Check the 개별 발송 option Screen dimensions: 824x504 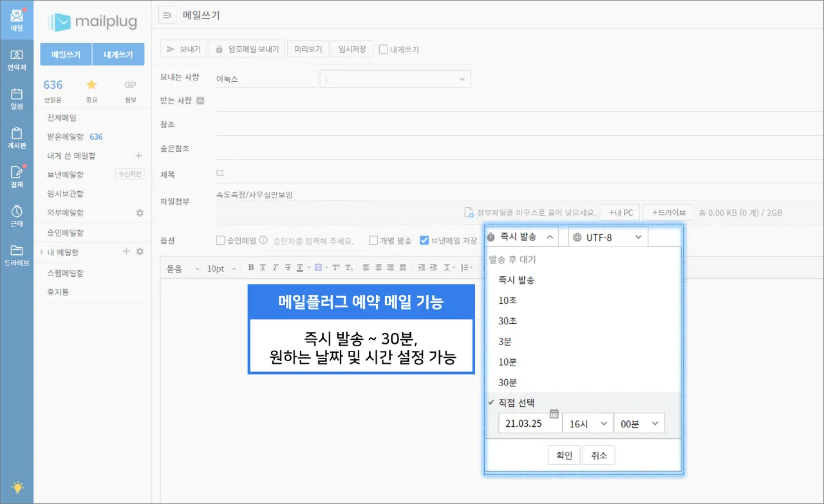(373, 240)
